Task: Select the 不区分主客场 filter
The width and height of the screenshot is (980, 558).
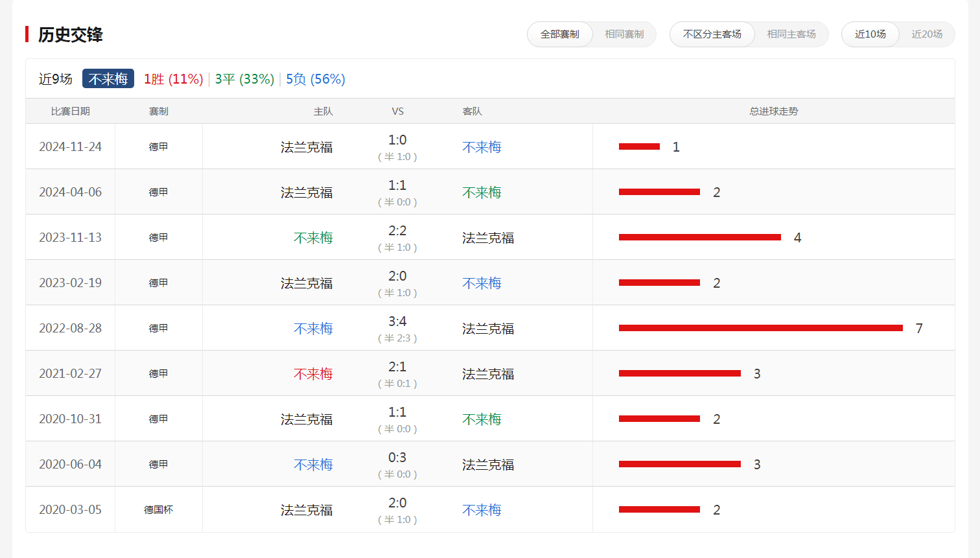Action: tap(712, 34)
